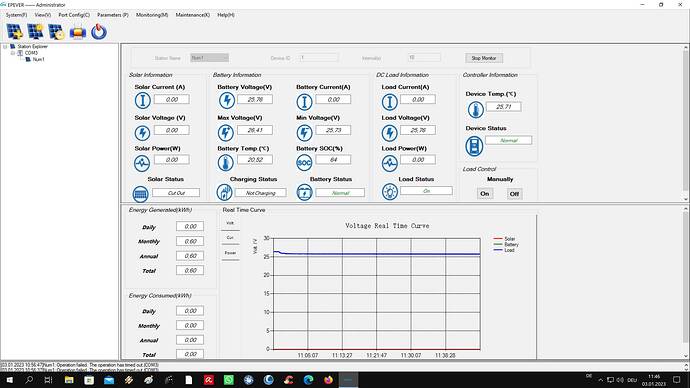This screenshot has height=388, width=690.
Task: Click the Device Temp thermometer icon
Action: click(x=475, y=110)
